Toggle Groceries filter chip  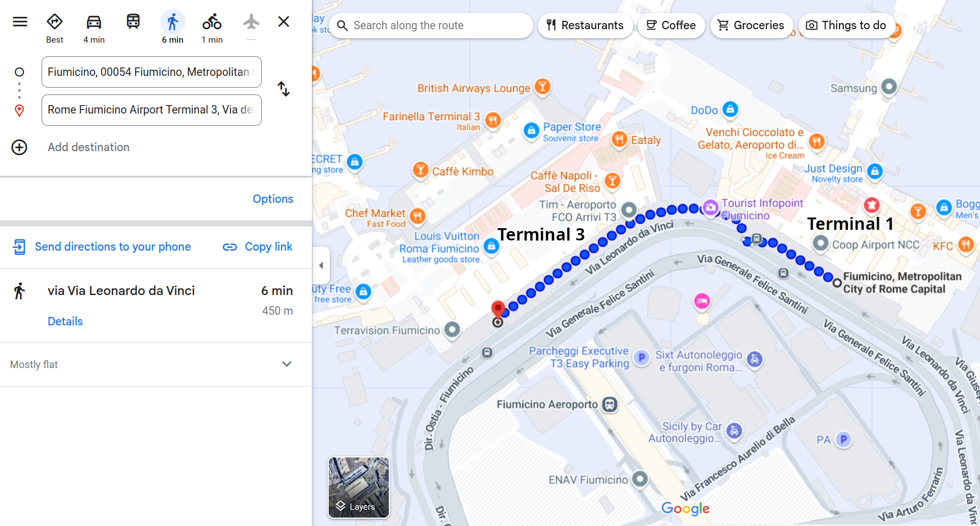point(751,25)
